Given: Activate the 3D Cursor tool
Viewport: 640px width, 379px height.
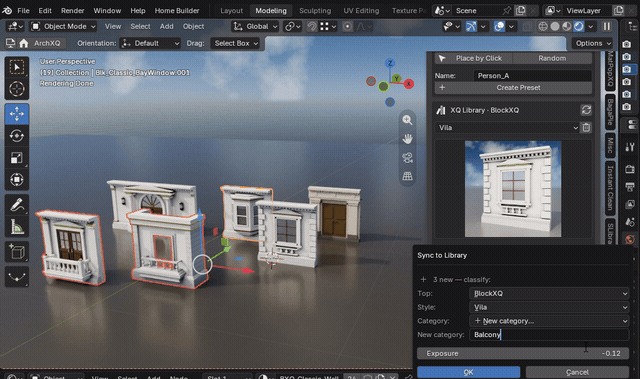Looking at the screenshot, I should [16, 89].
